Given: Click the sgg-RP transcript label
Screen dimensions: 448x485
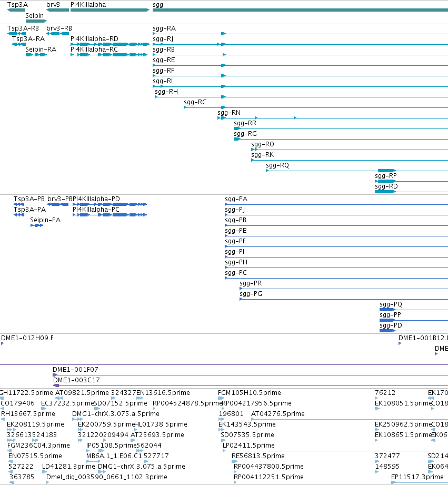Looking at the screenshot, I should [x=385, y=176].
